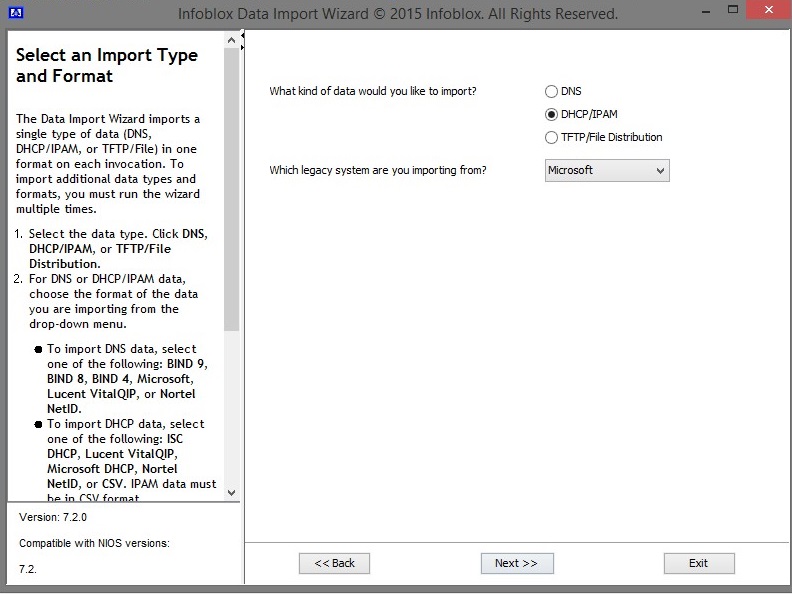
Task: Maximize the Data Import Wizard window
Action: pyautogui.click(x=731, y=12)
